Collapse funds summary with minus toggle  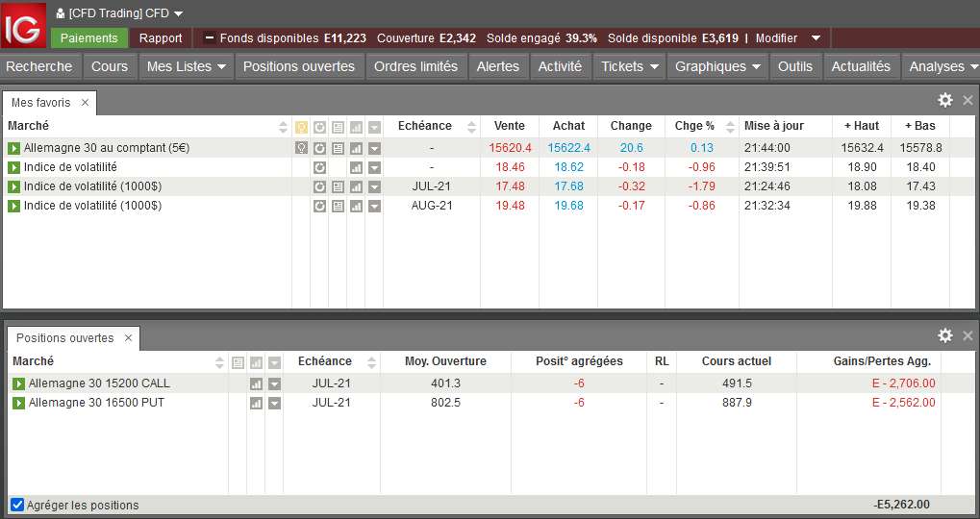coord(210,38)
